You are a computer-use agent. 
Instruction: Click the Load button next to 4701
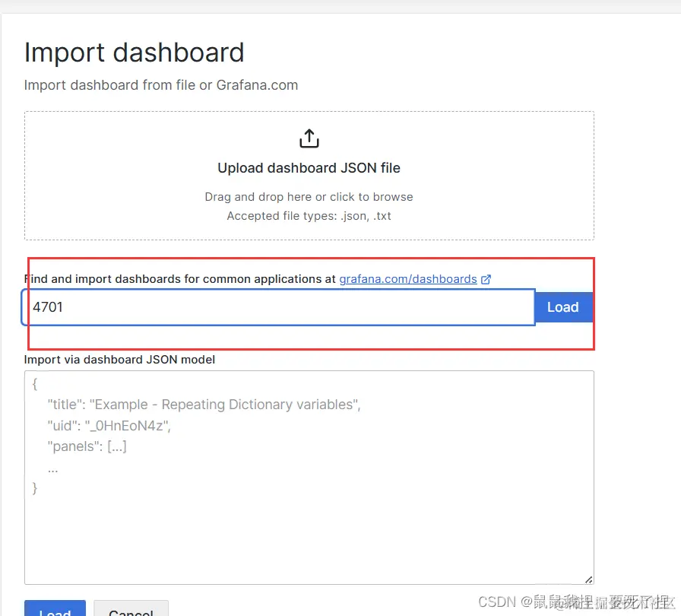[562, 307]
